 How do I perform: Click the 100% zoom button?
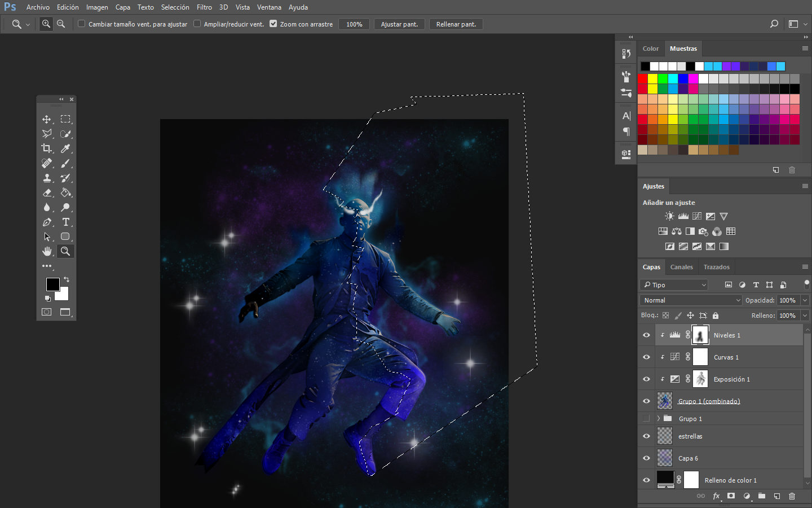354,24
